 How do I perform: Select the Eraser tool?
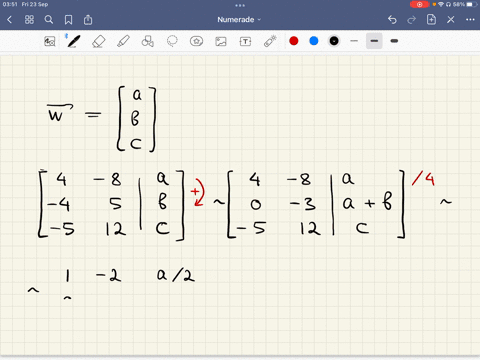coord(98,41)
